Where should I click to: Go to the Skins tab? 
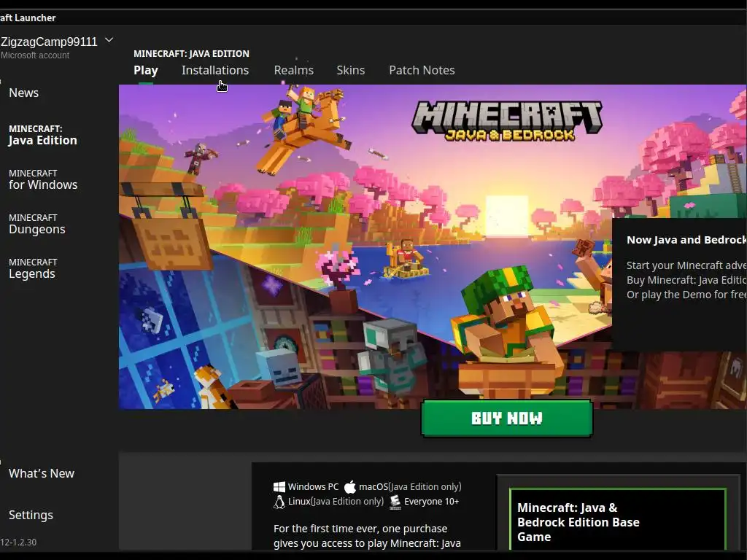[351, 71]
